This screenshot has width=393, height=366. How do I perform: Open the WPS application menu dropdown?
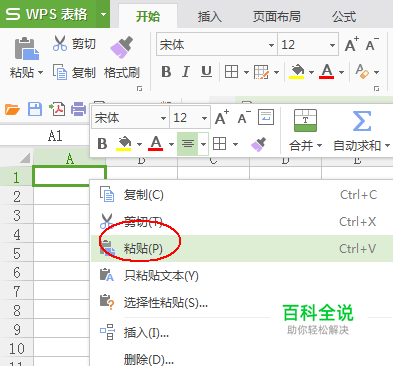pyautogui.click(x=103, y=14)
